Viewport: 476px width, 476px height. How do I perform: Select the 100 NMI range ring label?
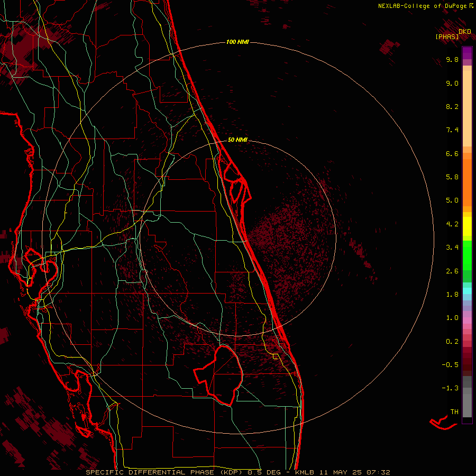[x=237, y=42]
